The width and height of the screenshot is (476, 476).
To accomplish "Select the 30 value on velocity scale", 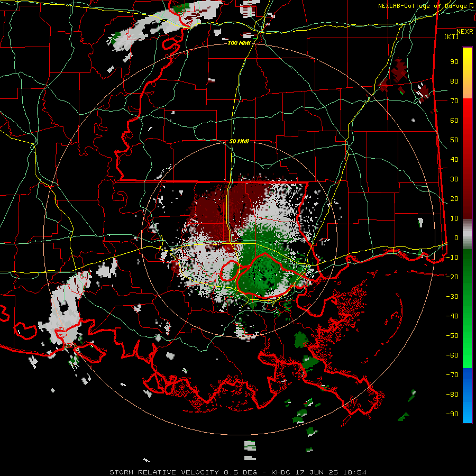I will point(454,179).
